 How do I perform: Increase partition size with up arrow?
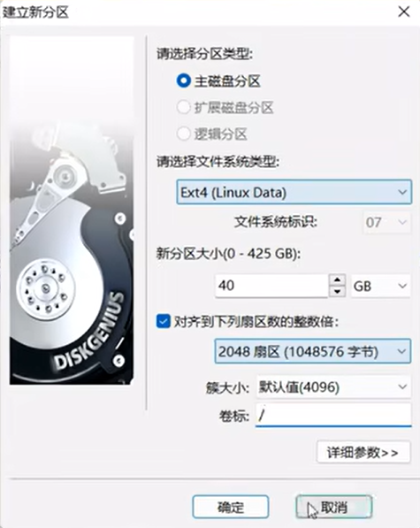point(337,279)
